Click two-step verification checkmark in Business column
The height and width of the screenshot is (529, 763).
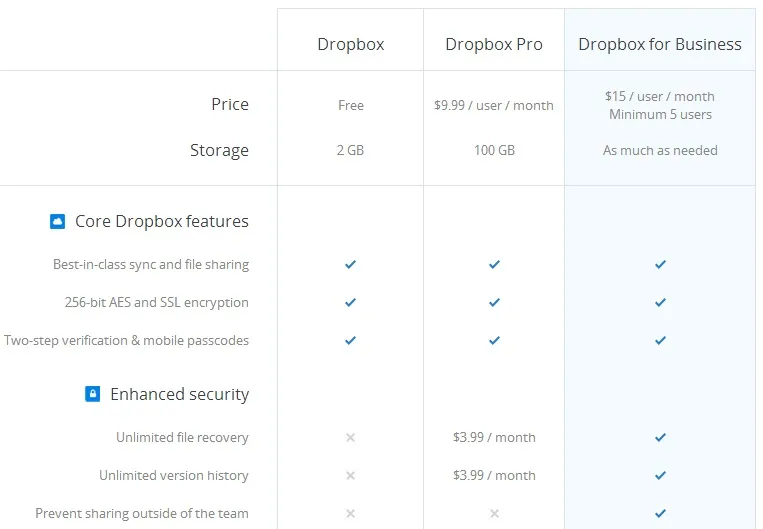coord(660,340)
